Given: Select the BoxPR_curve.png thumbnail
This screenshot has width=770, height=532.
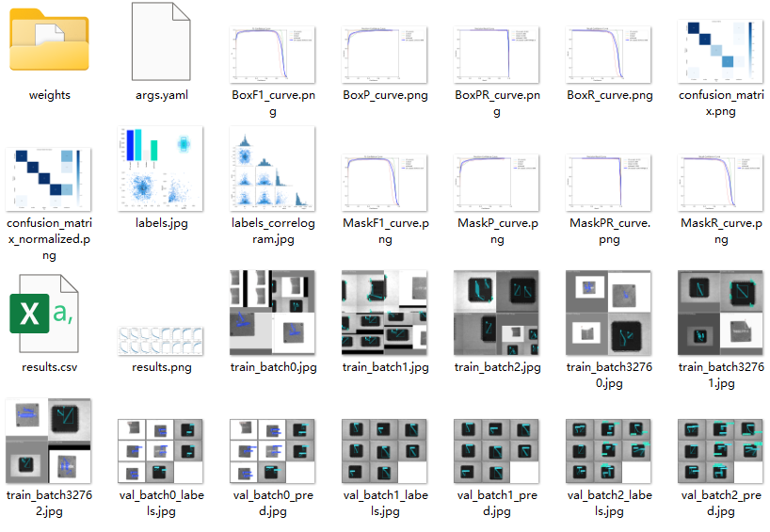Looking at the screenshot, I should [x=496, y=55].
